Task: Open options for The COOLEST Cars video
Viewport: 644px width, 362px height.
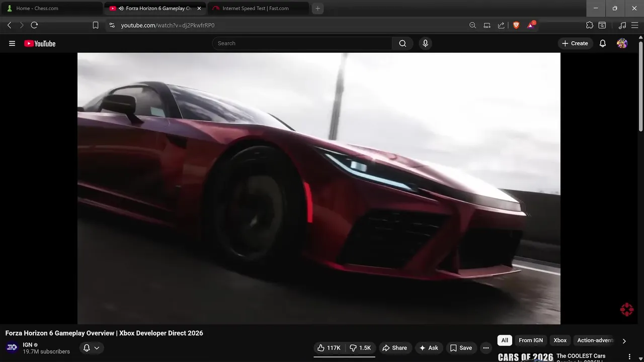Action: coord(629,357)
